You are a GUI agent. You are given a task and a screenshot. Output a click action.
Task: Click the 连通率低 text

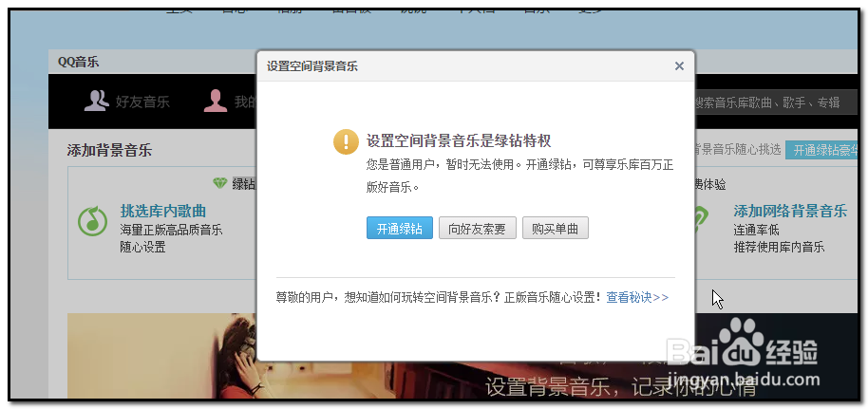tap(756, 230)
